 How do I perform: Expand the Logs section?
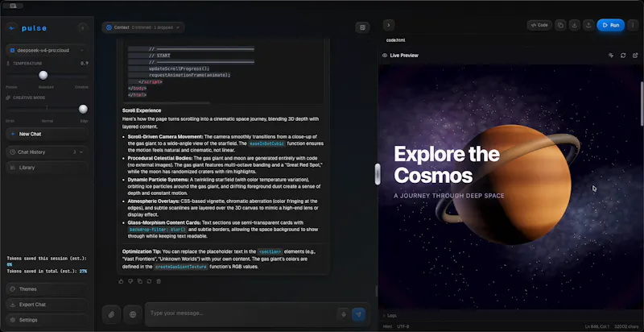click(x=390, y=316)
